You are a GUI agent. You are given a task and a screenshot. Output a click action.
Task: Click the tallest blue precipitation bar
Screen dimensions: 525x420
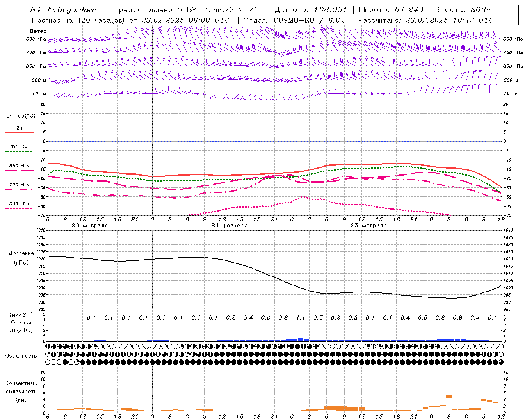pyautogui.click(x=301, y=340)
